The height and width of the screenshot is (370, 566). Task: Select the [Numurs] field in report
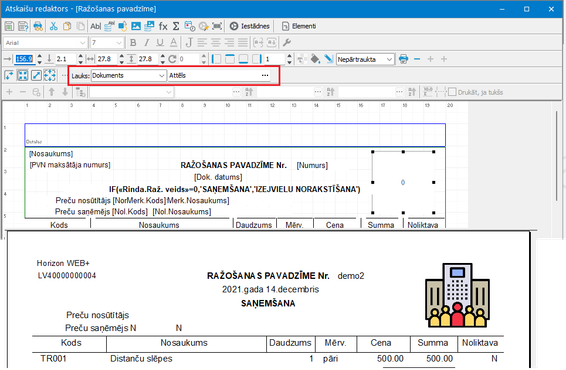click(x=312, y=165)
